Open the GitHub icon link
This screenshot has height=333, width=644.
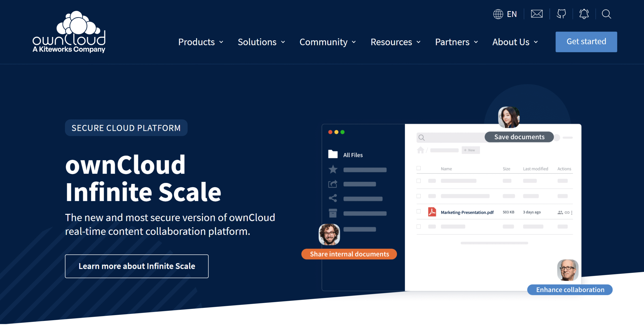pos(561,14)
